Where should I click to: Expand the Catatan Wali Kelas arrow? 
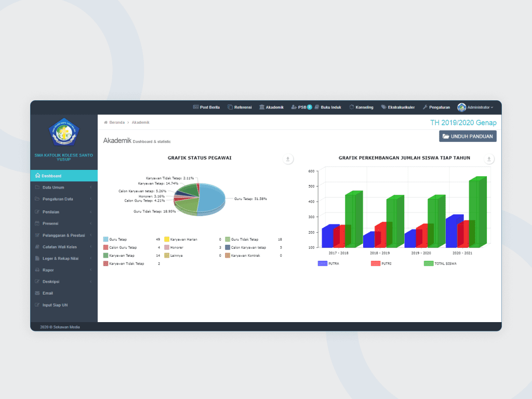(91, 247)
